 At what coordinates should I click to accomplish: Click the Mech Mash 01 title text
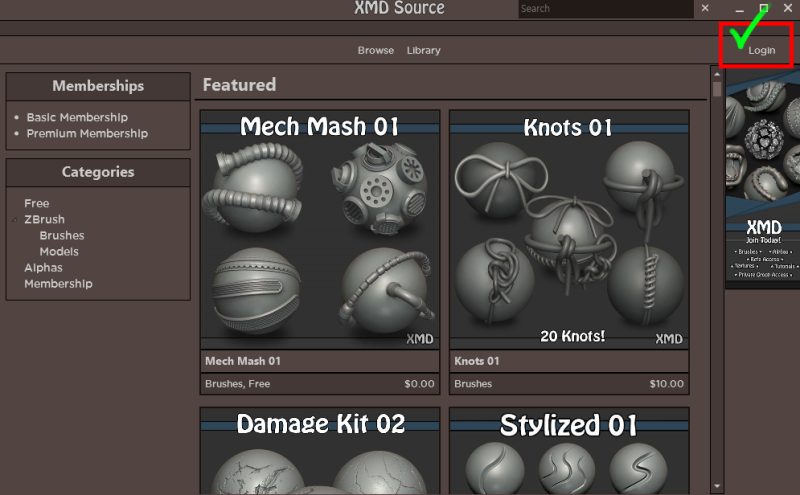coord(243,361)
